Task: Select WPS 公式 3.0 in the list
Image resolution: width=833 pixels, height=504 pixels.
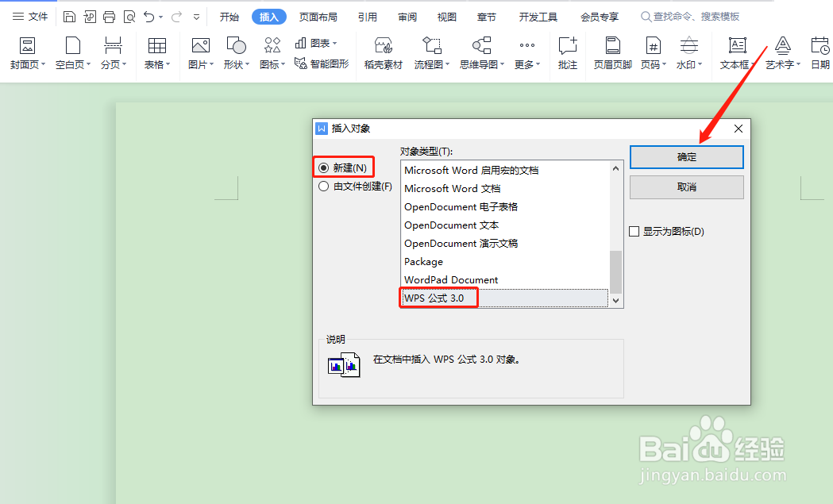Action: tap(505, 298)
